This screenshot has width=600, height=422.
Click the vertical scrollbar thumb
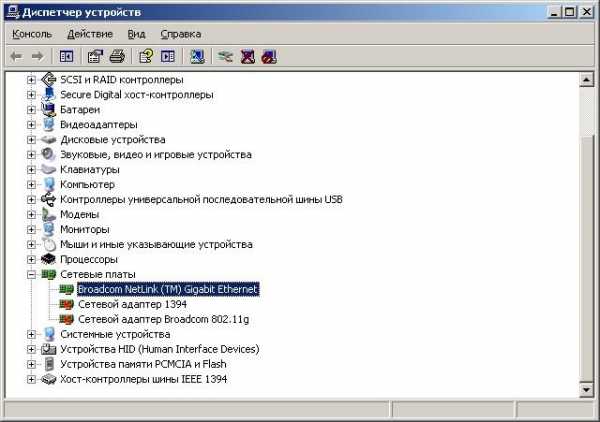587,258
